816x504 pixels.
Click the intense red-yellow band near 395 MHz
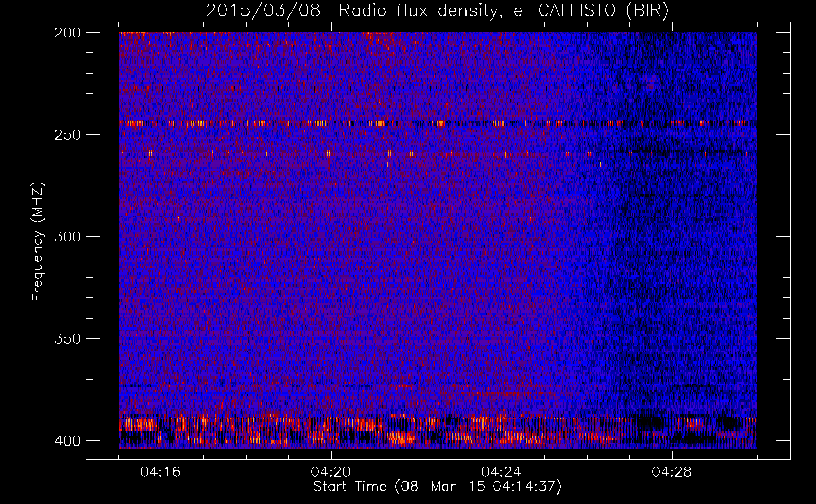(438, 431)
